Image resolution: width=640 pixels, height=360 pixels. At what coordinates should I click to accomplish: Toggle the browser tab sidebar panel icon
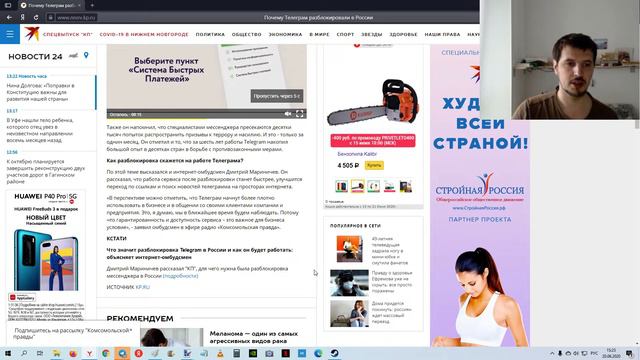tap(8, 5)
